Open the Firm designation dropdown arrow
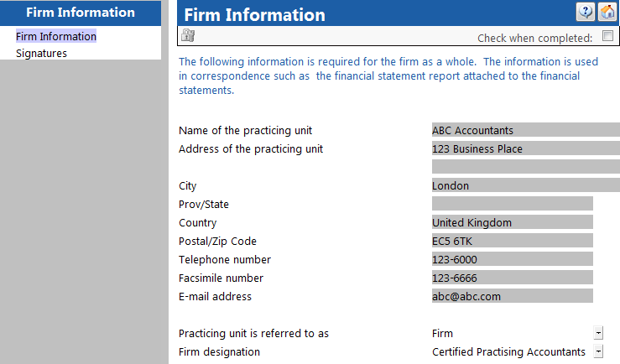The image size is (620, 364). coord(598,351)
